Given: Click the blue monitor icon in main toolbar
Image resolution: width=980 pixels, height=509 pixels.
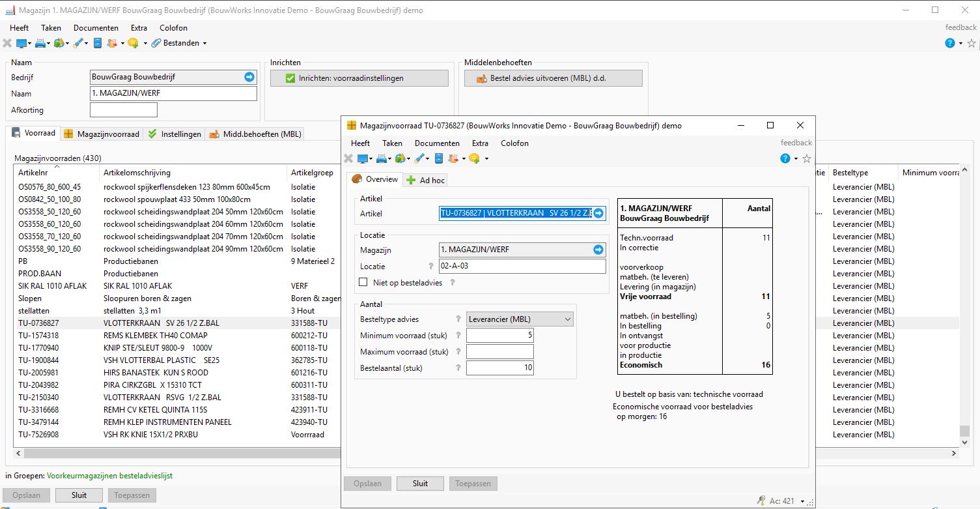Looking at the screenshot, I should (21, 43).
